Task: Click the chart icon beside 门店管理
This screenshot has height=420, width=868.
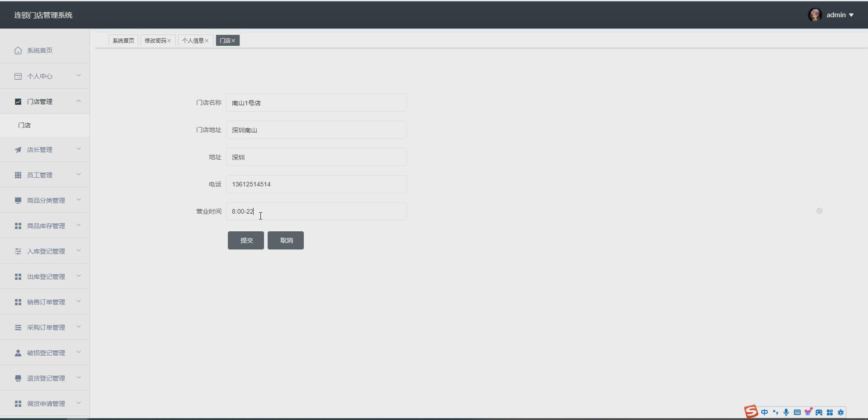Action: coord(18,101)
